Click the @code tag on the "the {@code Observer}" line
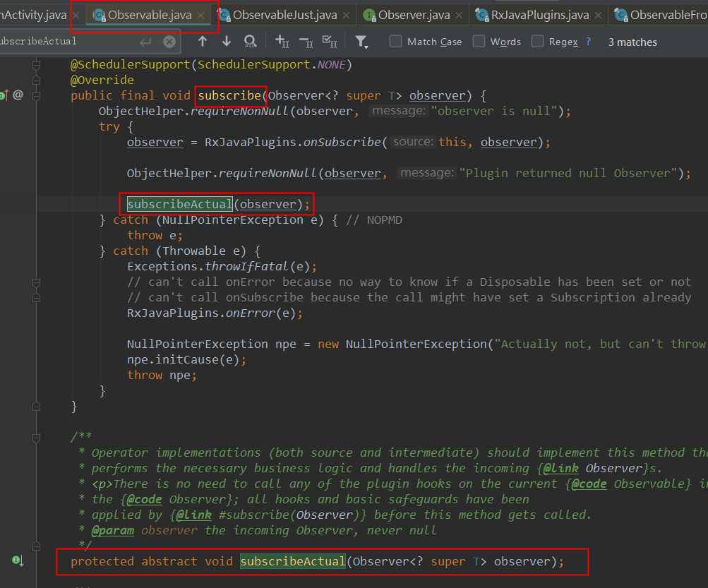This screenshot has height=588, width=708. pyautogui.click(x=144, y=500)
